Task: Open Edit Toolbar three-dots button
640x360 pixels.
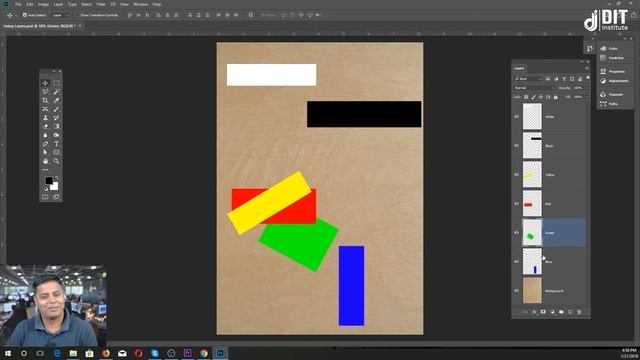Action: click(45, 170)
